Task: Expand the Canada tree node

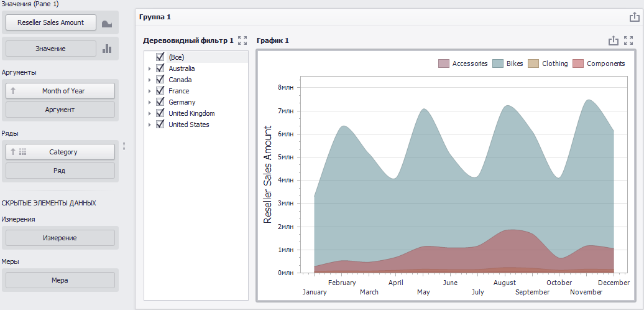Action: 149,80
